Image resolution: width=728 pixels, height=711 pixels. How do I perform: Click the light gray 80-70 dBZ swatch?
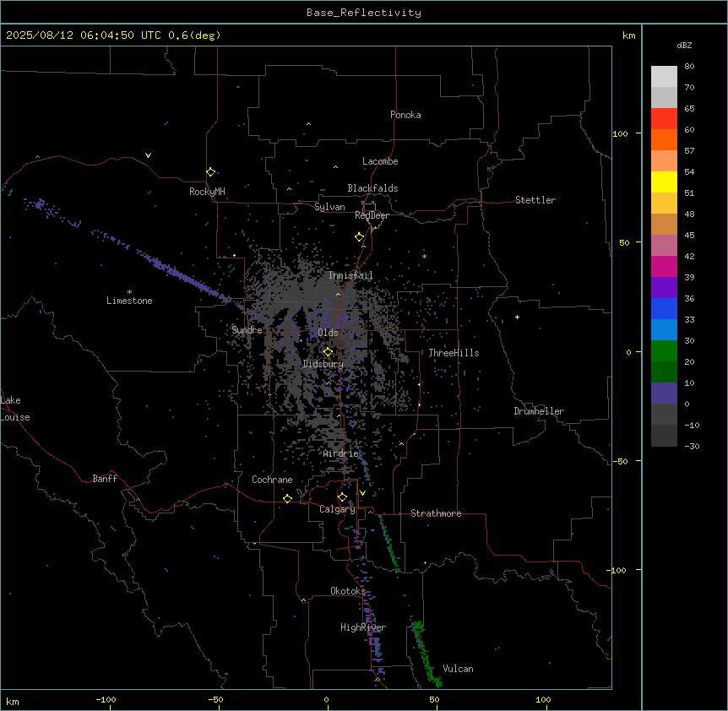coord(664,77)
